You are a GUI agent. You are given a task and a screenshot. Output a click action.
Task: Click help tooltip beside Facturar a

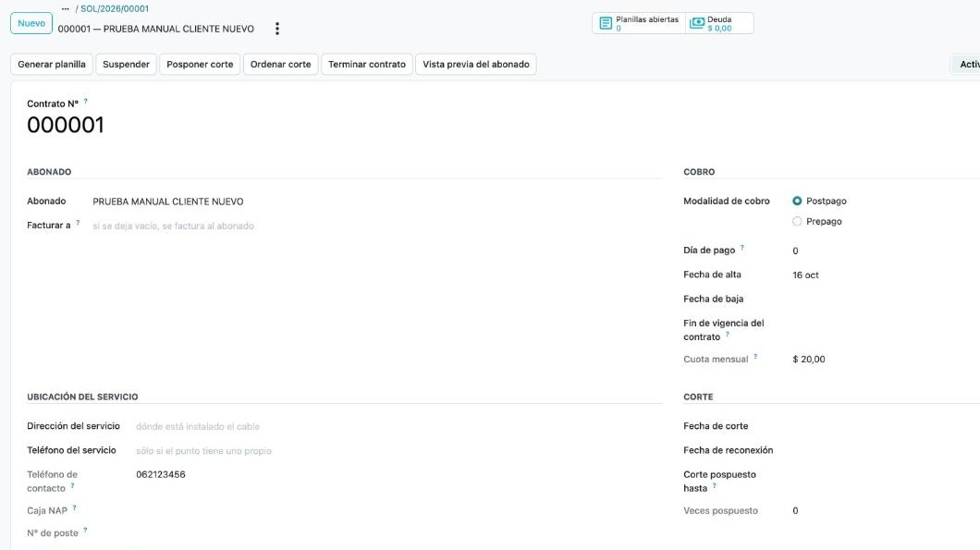[78, 222]
